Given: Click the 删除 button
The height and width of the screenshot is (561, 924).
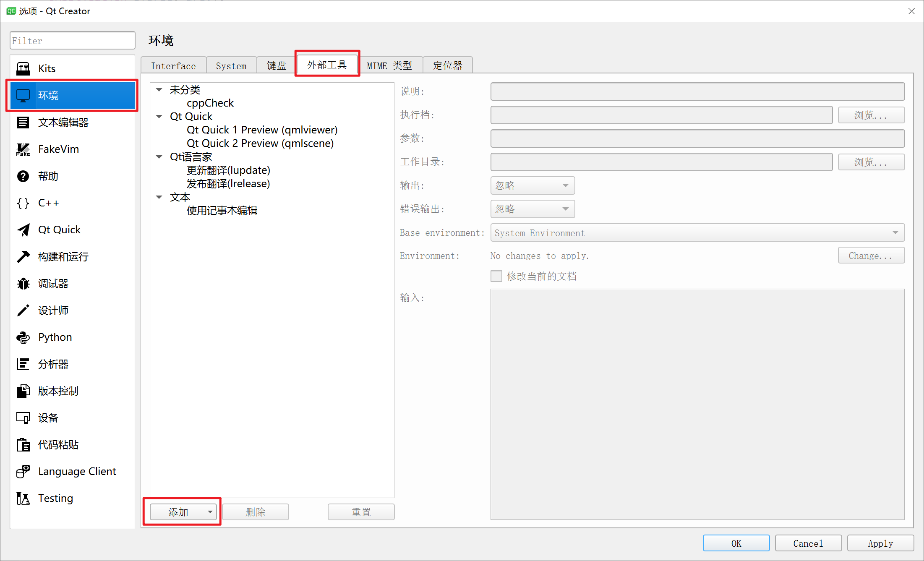Looking at the screenshot, I should pos(256,512).
